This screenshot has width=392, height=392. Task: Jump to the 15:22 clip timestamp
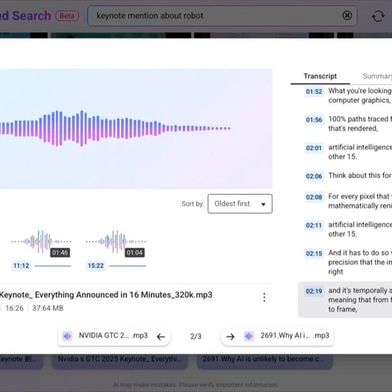pyautogui.click(x=96, y=266)
